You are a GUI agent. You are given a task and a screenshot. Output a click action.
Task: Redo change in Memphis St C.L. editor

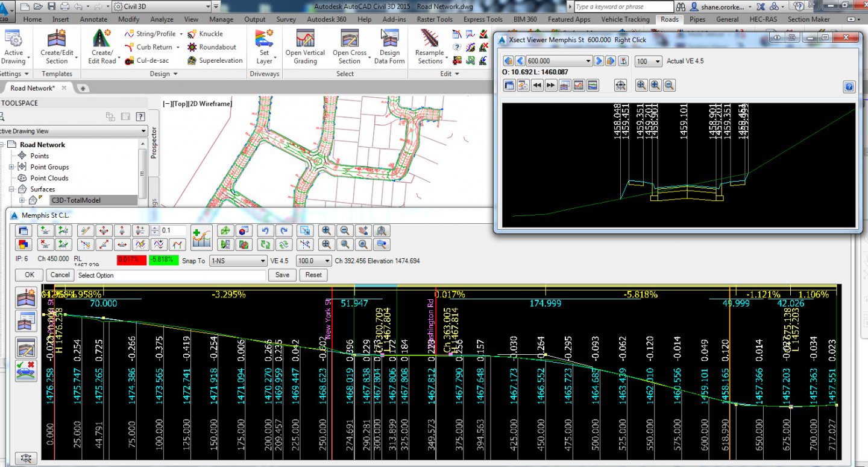pos(284,230)
